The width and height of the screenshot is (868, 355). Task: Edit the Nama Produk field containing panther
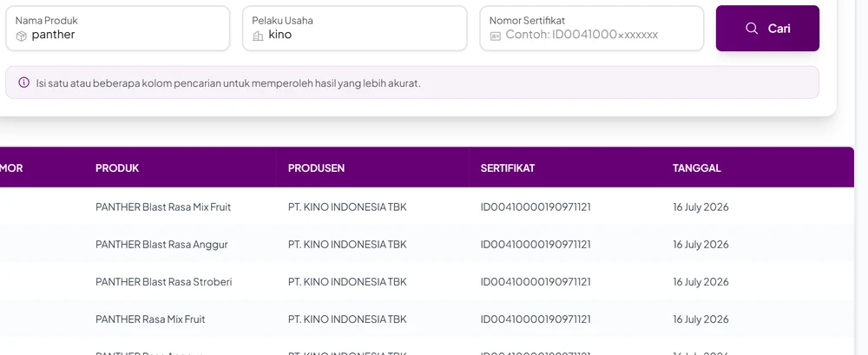pos(118,29)
